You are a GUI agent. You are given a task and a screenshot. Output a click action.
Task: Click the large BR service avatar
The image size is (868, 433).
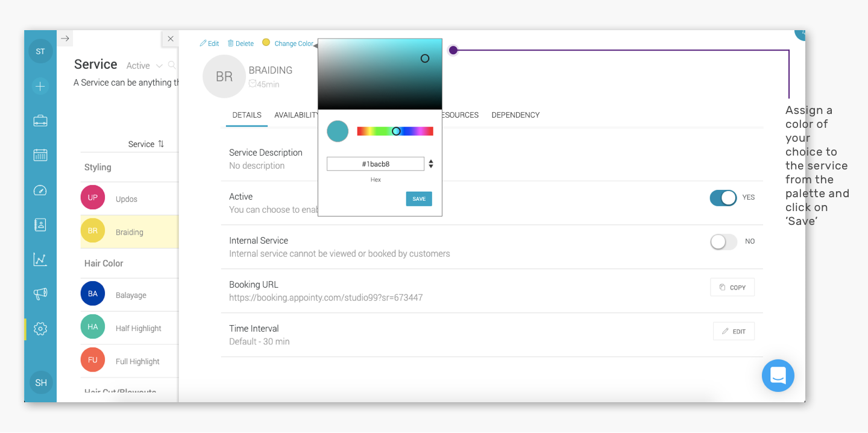[224, 77]
